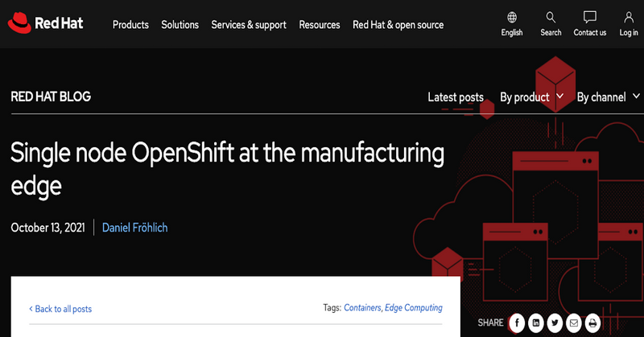
Task: Print the page using printer icon
Action: tap(592, 323)
